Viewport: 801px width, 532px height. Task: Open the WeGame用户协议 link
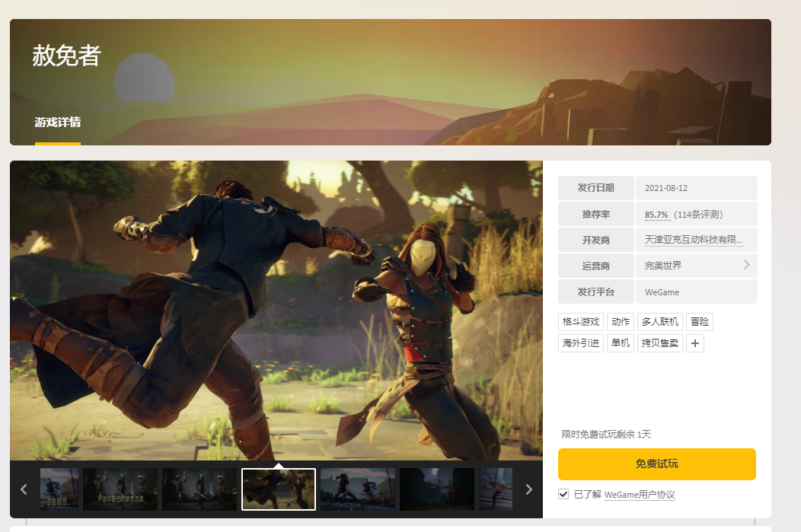(x=640, y=495)
